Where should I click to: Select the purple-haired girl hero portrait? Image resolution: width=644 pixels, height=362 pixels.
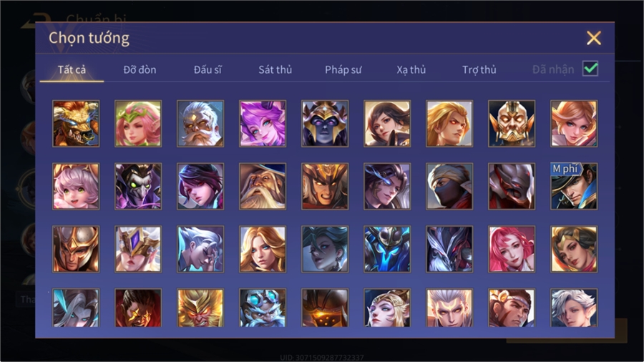(263, 124)
